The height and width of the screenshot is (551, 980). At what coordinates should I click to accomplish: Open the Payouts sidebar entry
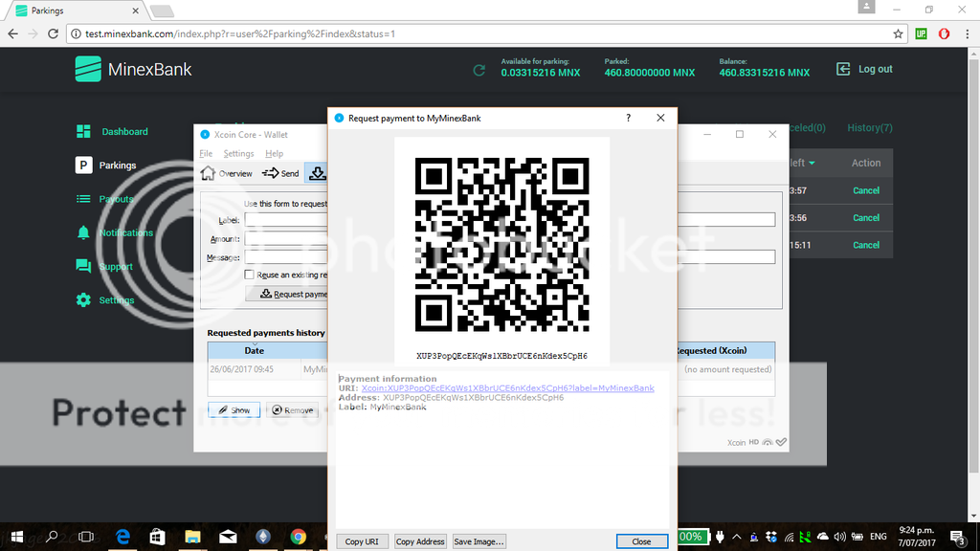pyautogui.click(x=104, y=199)
